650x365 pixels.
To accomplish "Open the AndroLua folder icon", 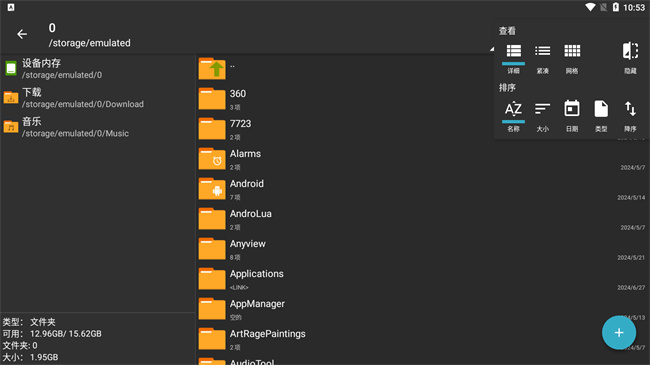I will pyautogui.click(x=212, y=219).
